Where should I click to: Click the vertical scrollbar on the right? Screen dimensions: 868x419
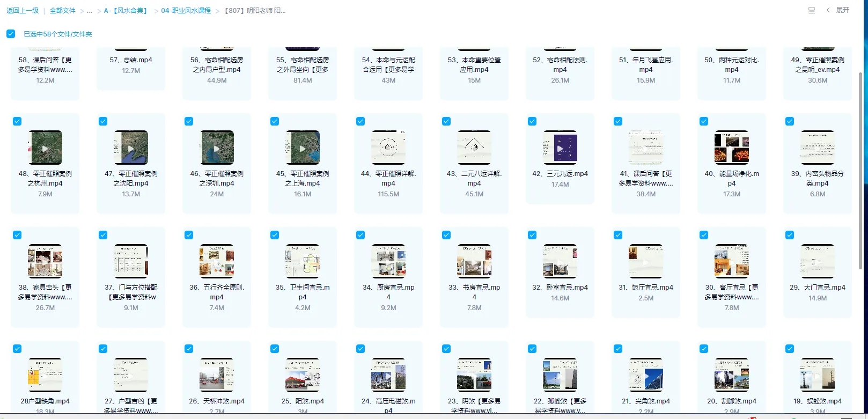click(860, 161)
